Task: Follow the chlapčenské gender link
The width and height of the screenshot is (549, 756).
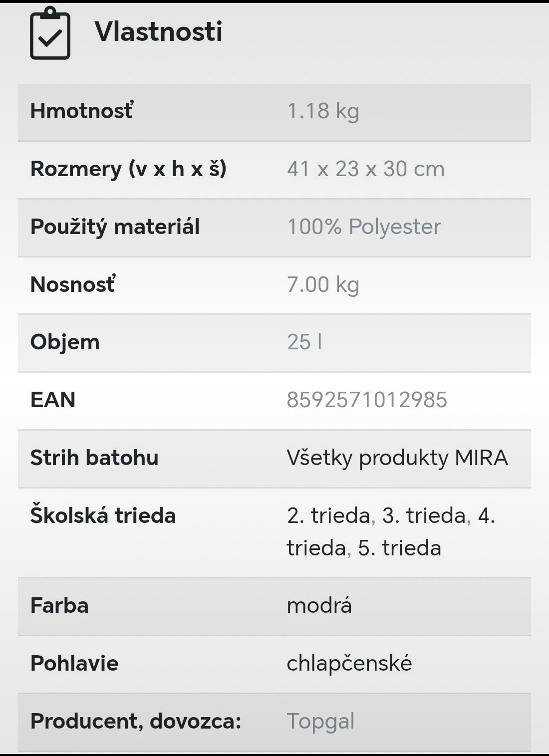Action: [349, 663]
